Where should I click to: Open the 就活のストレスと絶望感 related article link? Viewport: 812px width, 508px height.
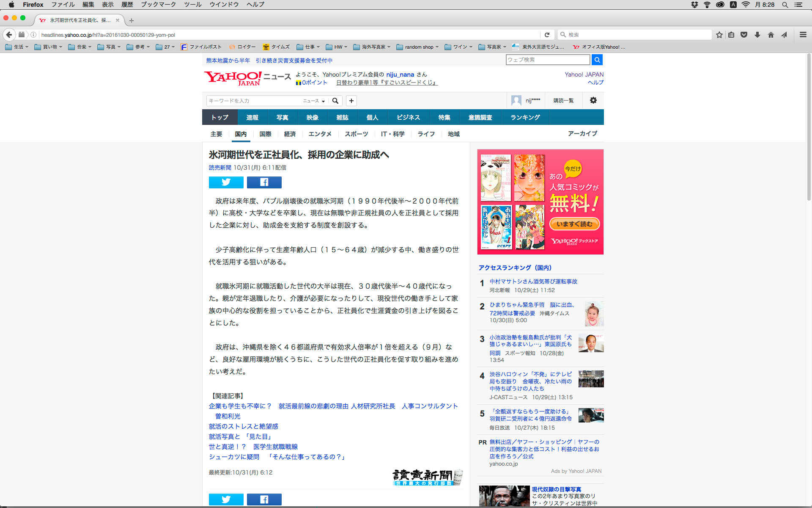pyautogui.click(x=243, y=426)
